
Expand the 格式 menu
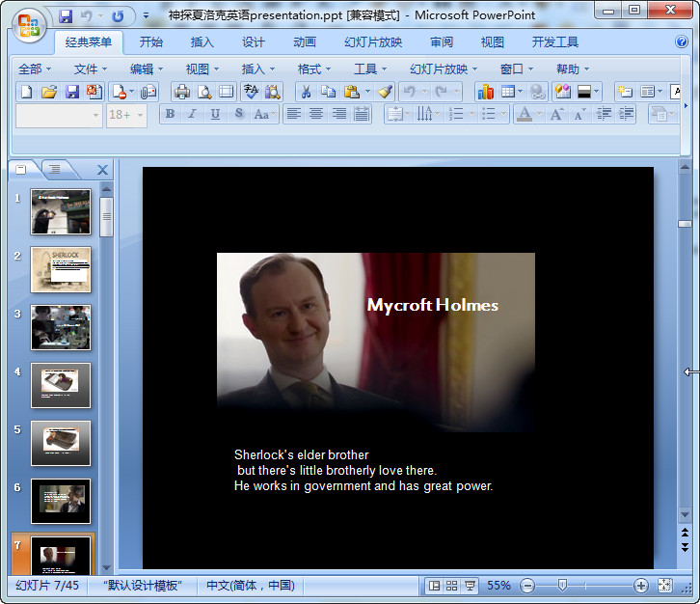tap(314, 69)
